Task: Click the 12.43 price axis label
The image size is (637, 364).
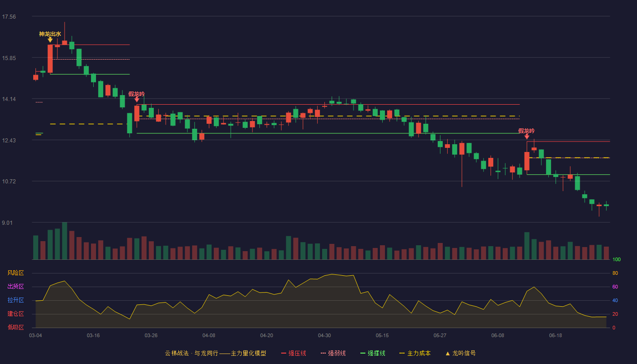Action: pyautogui.click(x=9, y=141)
